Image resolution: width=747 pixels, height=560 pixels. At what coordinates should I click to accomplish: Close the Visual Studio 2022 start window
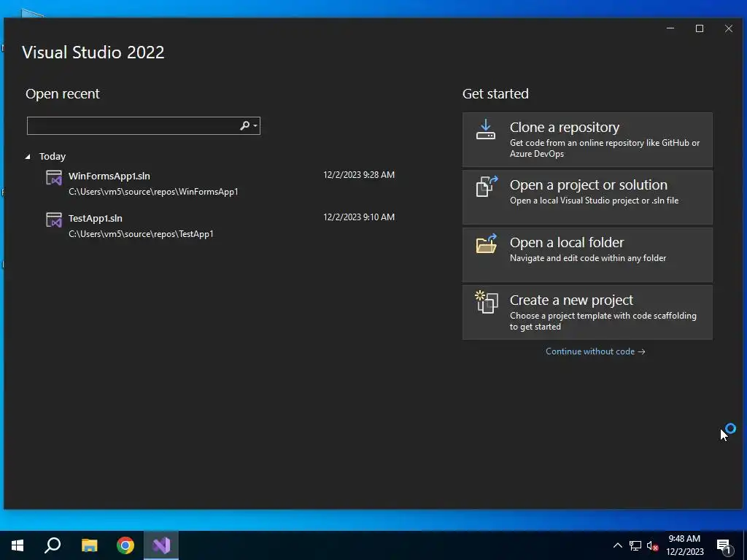pyautogui.click(x=729, y=28)
